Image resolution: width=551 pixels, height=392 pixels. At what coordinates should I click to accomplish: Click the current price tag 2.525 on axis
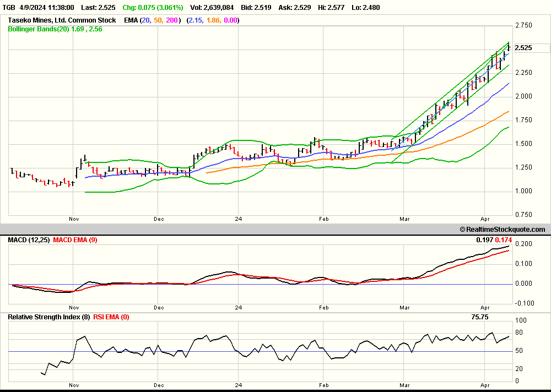(x=523, y=48)
